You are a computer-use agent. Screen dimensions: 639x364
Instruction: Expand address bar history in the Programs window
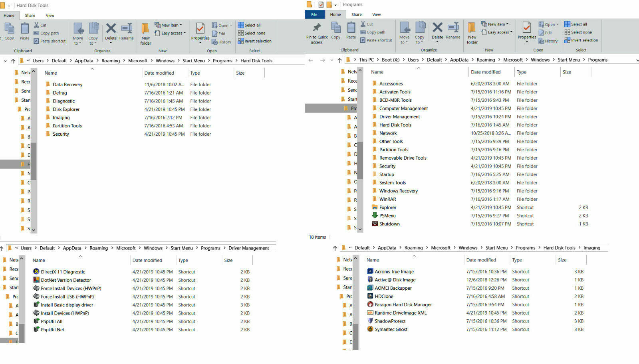coord(637,60)
